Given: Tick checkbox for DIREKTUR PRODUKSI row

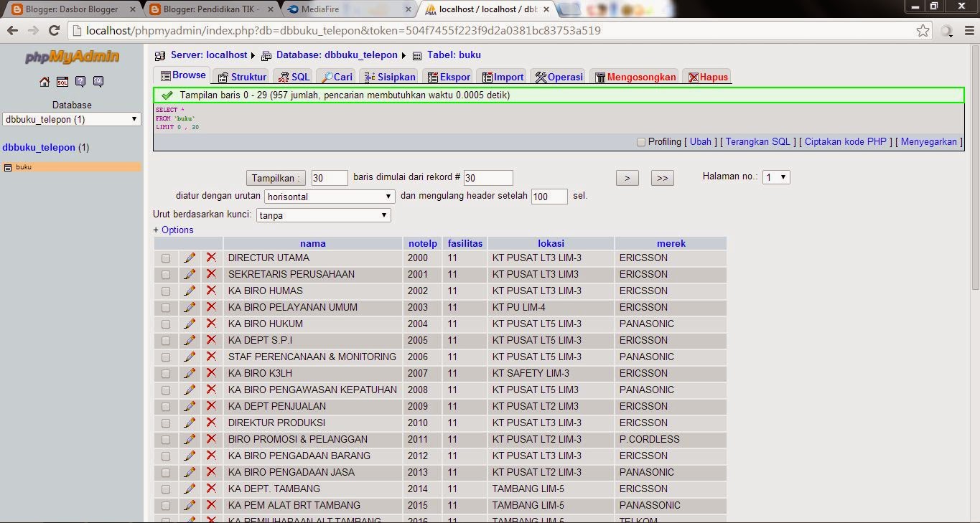Looking at the screenshot, I should [x=166, y=423].
